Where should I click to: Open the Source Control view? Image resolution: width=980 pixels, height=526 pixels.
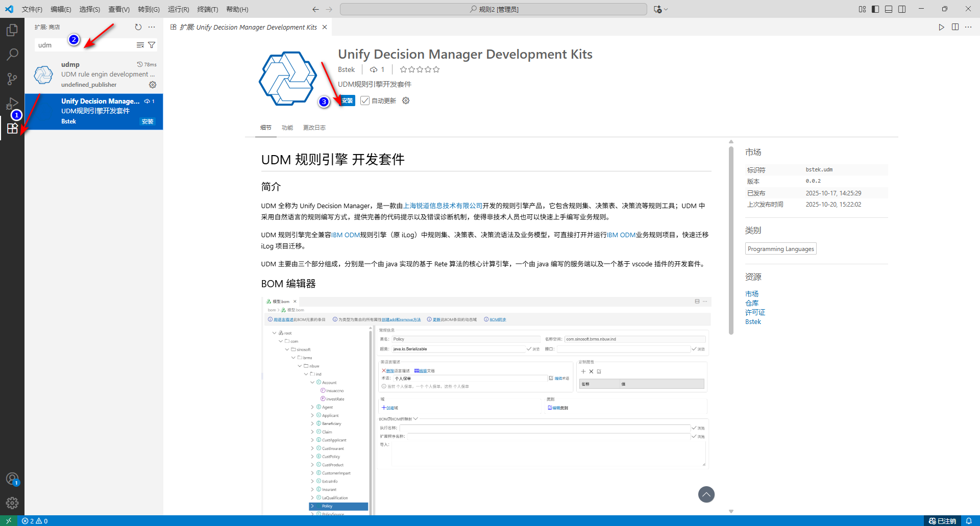tap(12, 79)
